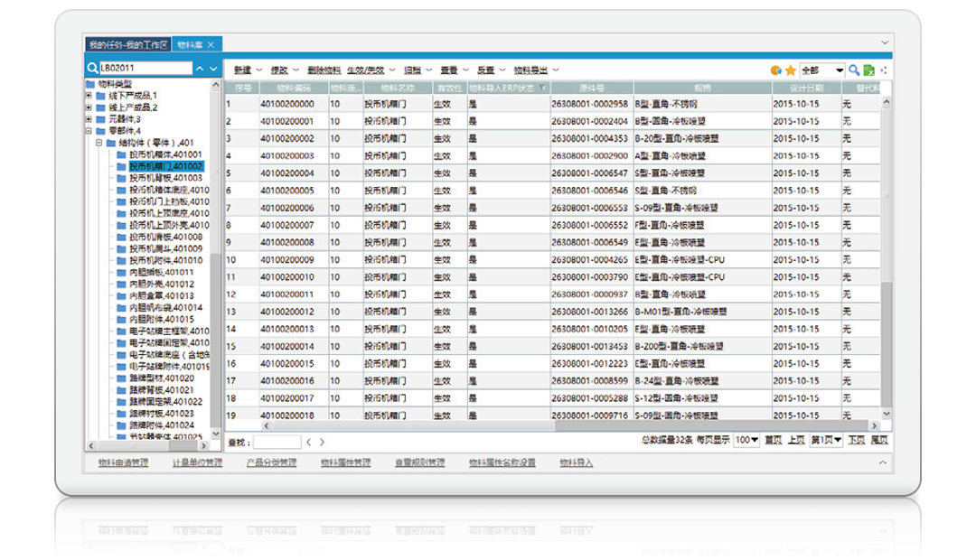Screen dimensions: 976x560
Task: Click the green Excel export icon
Action: 868,70
